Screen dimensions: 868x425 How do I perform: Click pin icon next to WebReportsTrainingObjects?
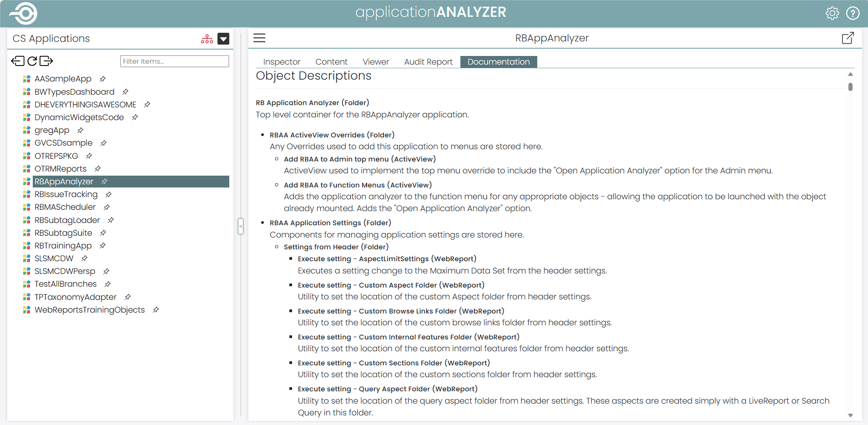point(156,309)
